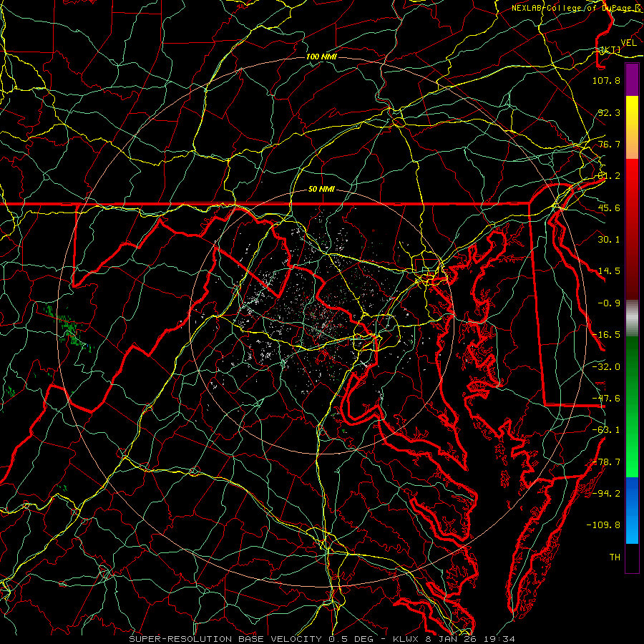
Task: Click the TH legend label
Action: [615, 557]
